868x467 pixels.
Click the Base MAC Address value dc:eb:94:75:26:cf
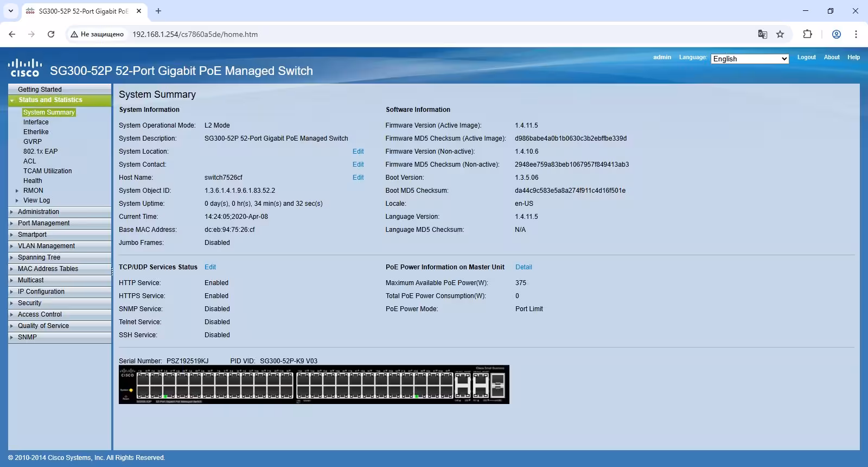point(229,230)
